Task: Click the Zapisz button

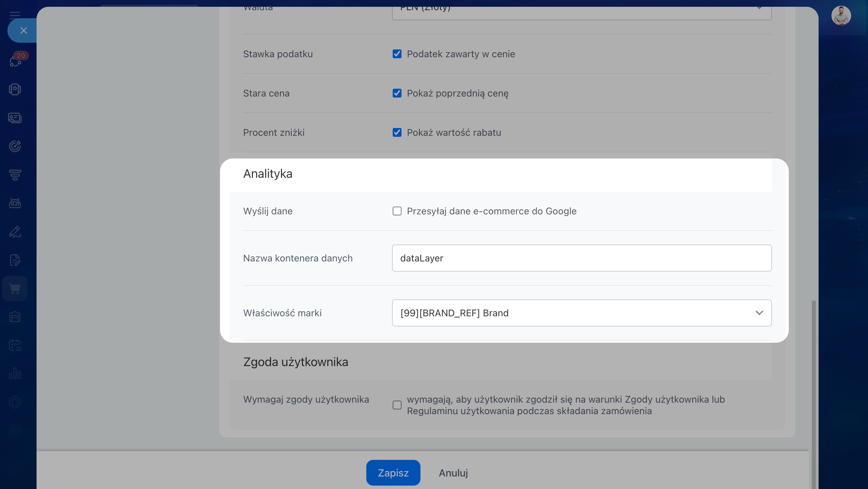Action: pos(393,473)
